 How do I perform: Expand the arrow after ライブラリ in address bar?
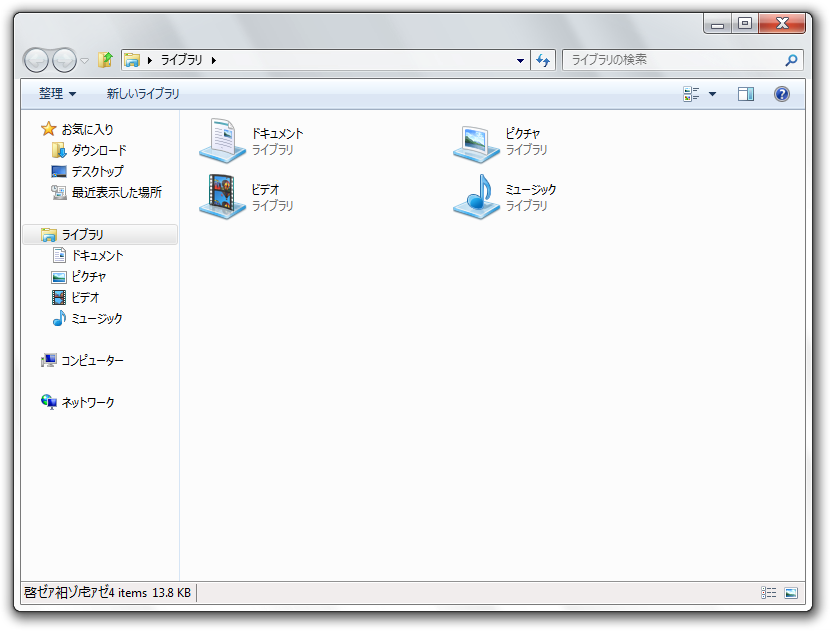coord(214,60)
